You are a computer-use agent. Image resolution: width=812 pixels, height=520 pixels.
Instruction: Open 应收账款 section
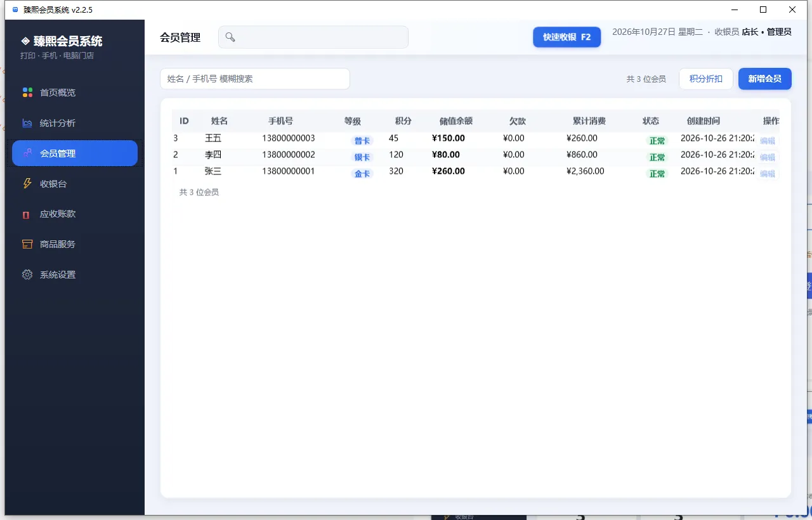[75, 214]
